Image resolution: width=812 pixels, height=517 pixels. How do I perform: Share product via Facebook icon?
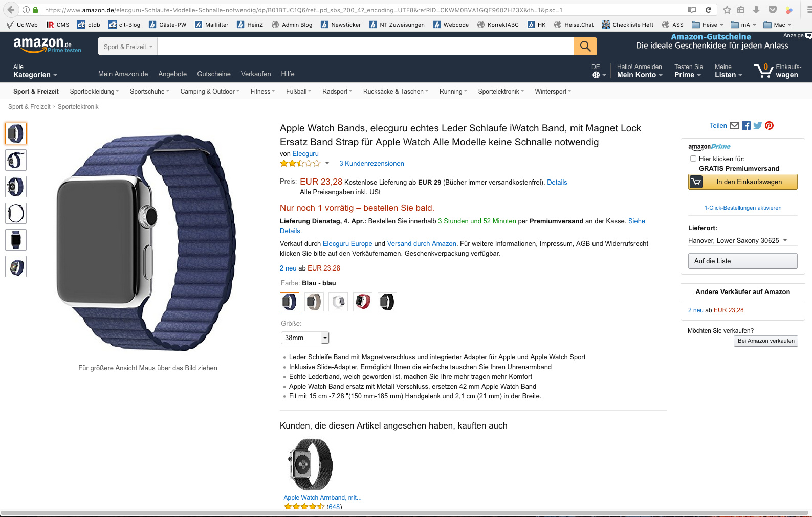pyautogui.click(x=746, y=126)
